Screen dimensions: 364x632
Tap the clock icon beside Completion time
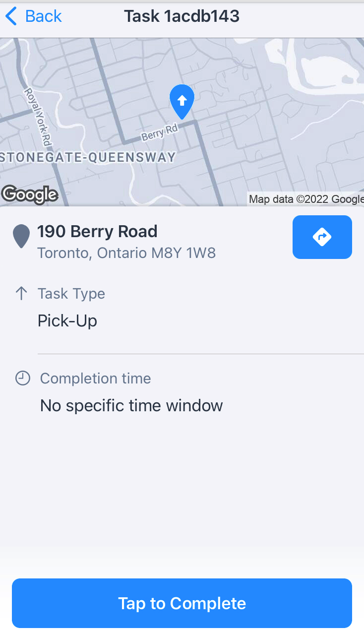(22, 379)
